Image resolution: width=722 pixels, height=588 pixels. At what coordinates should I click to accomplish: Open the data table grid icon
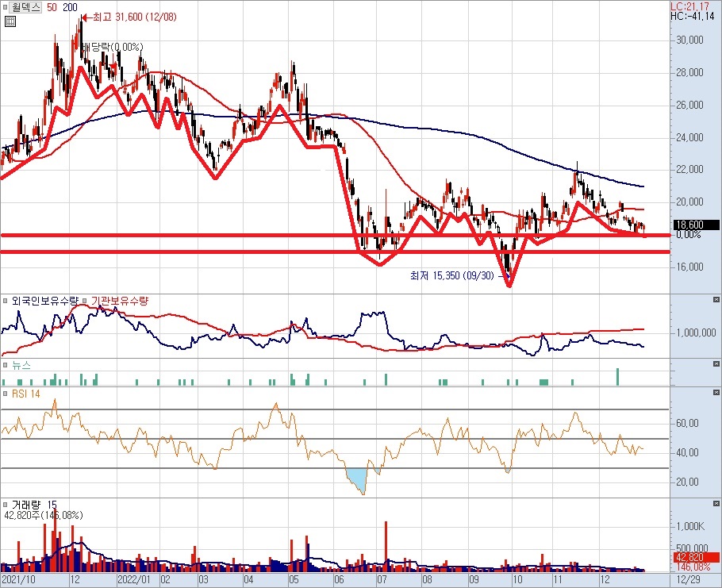click(x=10, y=21)
